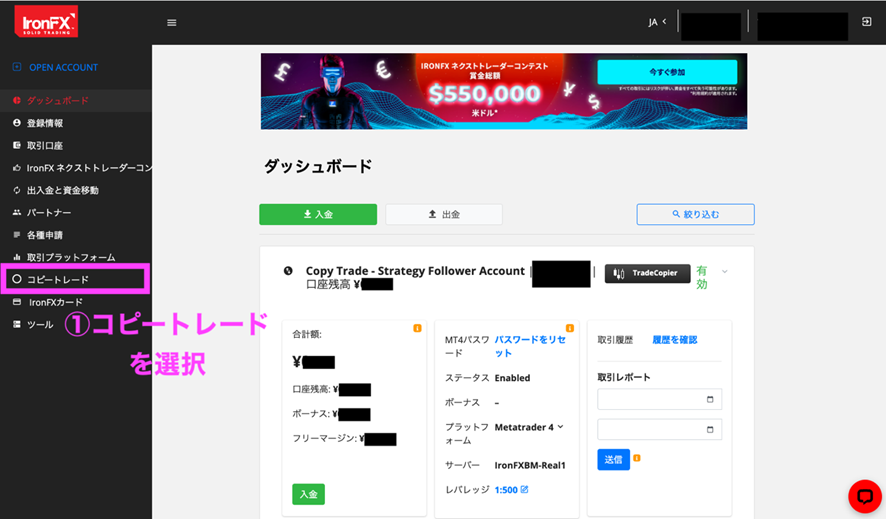Image resolution: width=886 pixels, height=519 pixels.
Task: Click the thumbs-up icon beside IronFX ネクストトレーダー
Action: pos(16,168)
